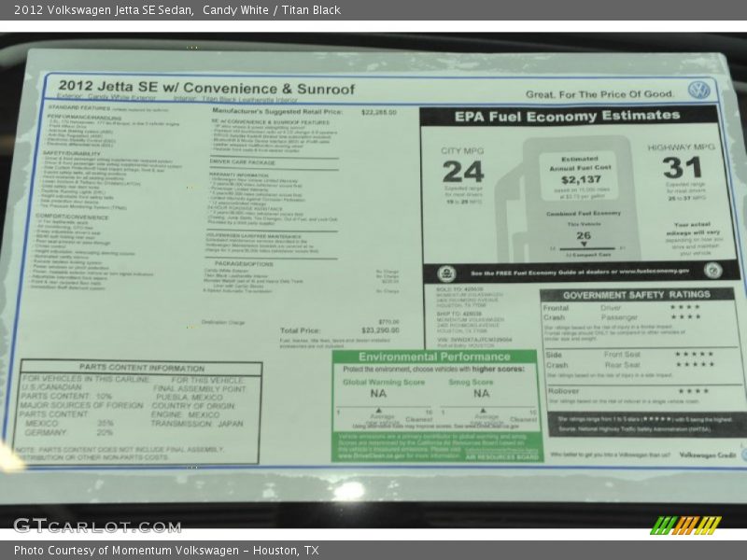Viewport: 747px width, 560px height.
Task: Click the combined fuel economy scale marker triangle
Action: [584, 245]
